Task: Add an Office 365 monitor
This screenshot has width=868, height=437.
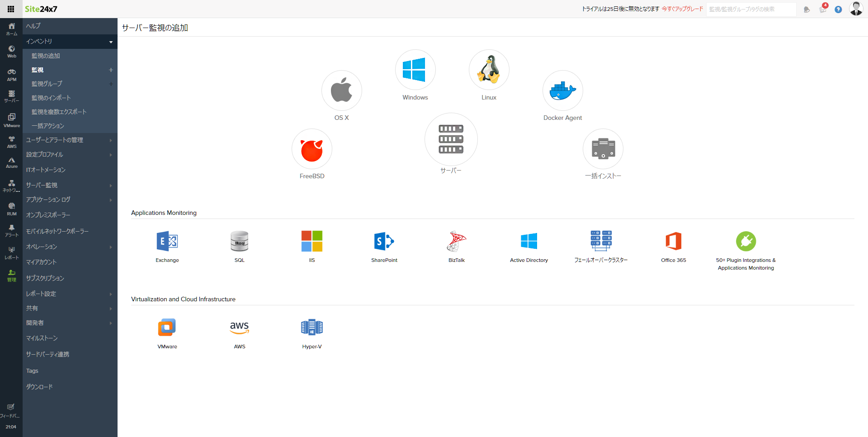Action: (x=674, y=241)
